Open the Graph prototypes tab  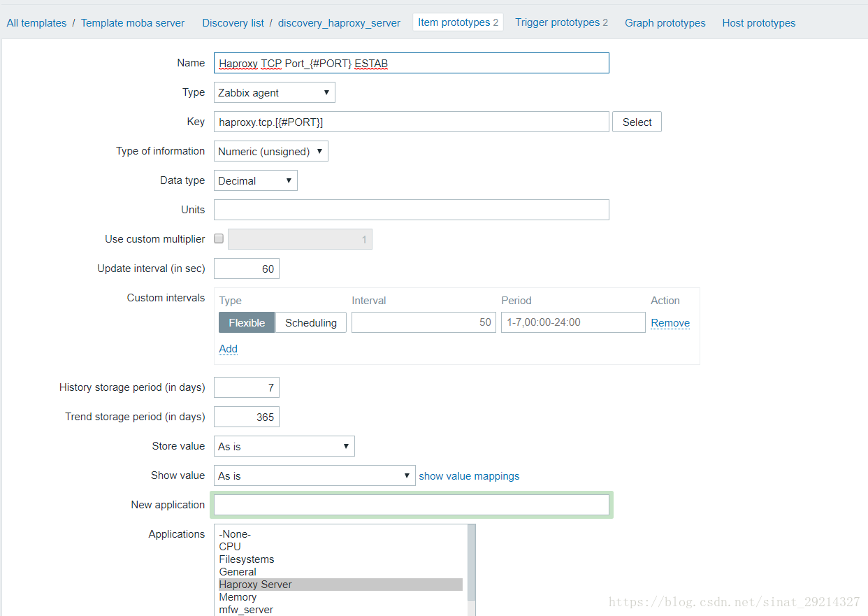[665, 23]
